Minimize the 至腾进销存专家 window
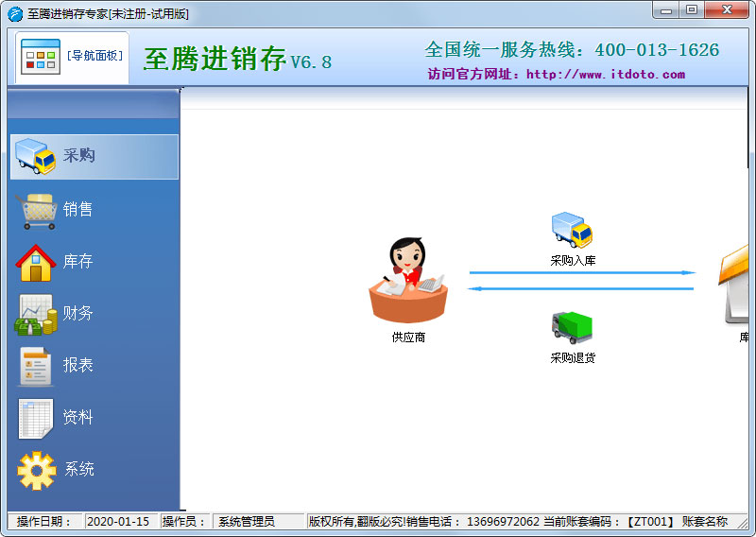The width and height of the screenshot is (756, 537). click(666, 10)
